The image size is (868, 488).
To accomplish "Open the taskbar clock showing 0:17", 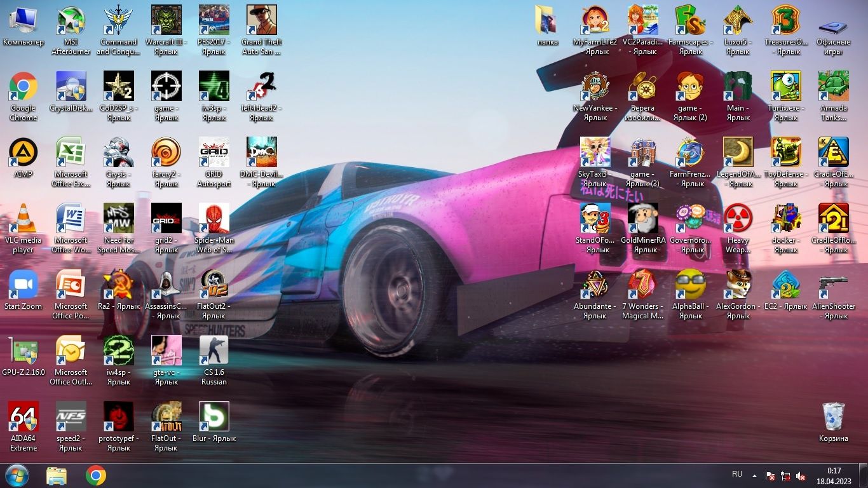I will pos(834,476).
